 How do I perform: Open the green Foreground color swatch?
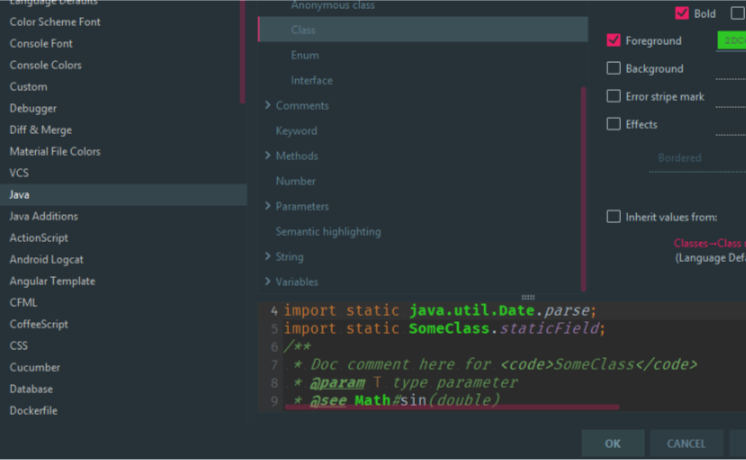pyautogui.click(x=732, y=41)
